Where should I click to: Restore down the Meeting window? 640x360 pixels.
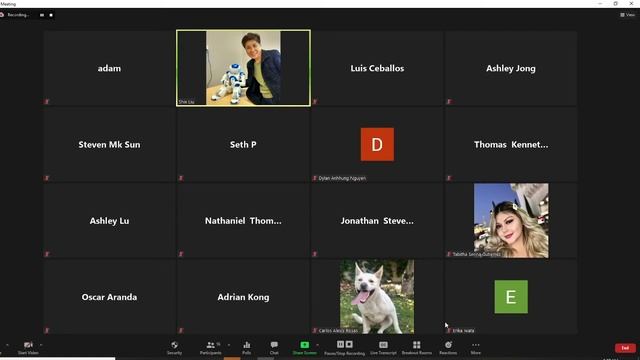(616, 4)
